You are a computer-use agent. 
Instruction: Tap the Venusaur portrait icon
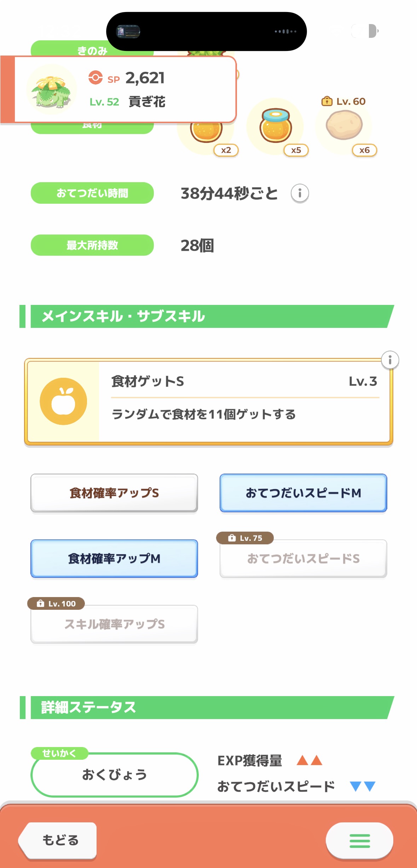coord(52,90)
